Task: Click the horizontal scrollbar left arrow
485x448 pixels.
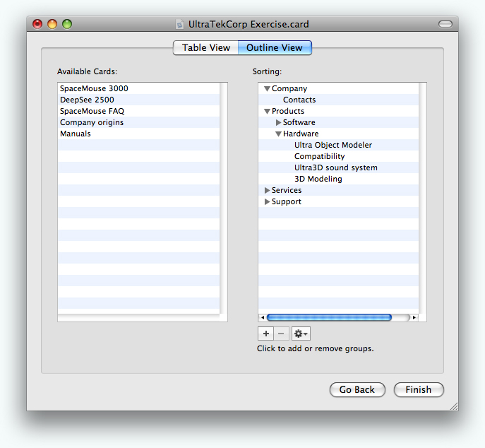Action: (263, 318)
